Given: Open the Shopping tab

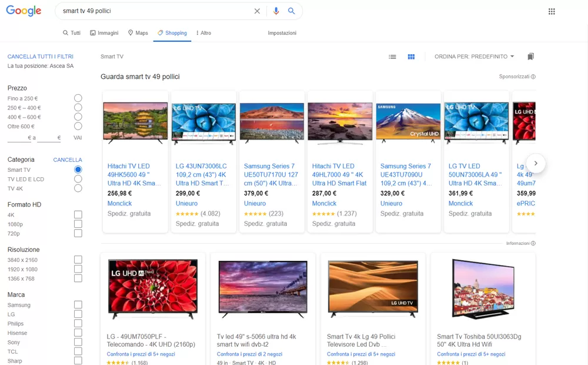Looking at the screenshot, I should (172, 33).
